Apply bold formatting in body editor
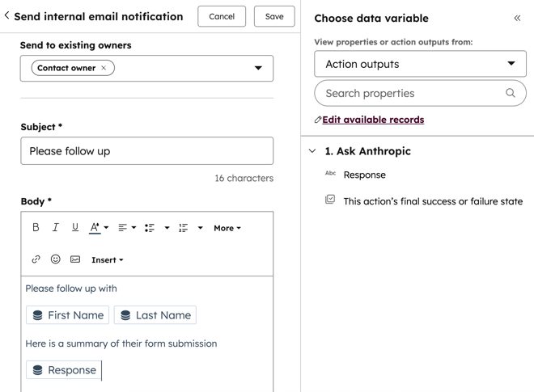The height and width of the screenshot is (392, 534). 36,228
